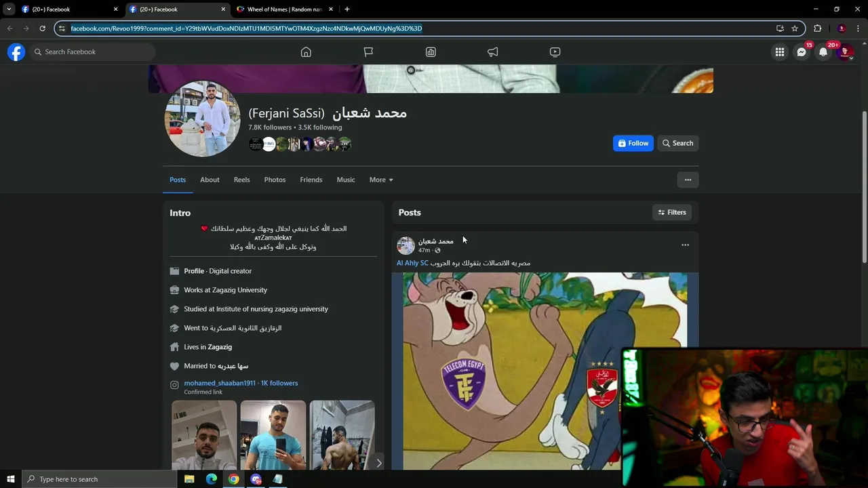Open a new browser tab
The height and width of the screenshot is (488, 868).
tap(347, 9)
